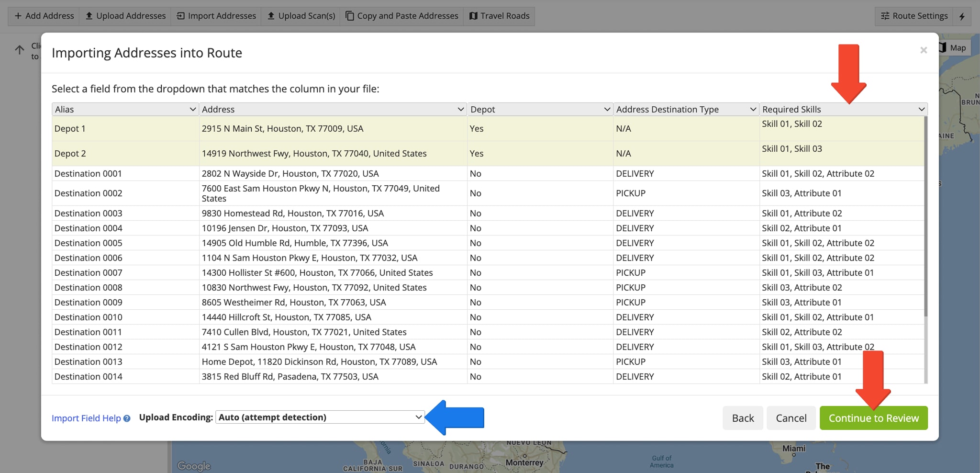Open the Address column field dropdown
980x473 pixels.
(x=333, y=109)
